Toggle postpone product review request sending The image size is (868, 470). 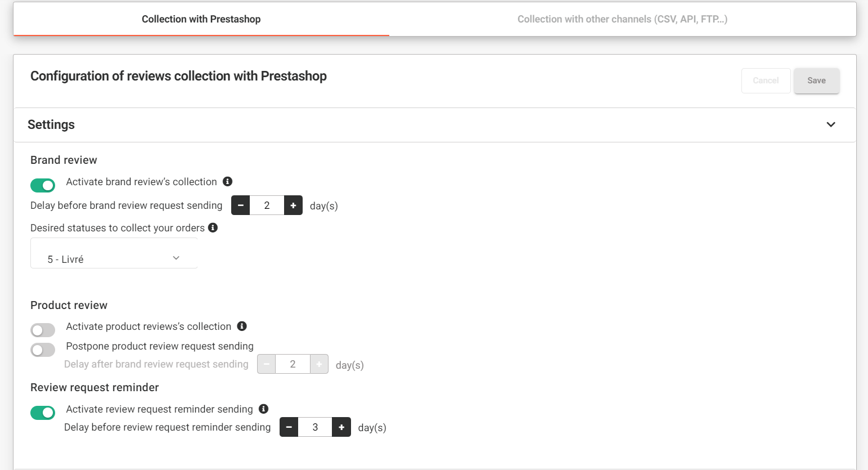(x=43, y=350)
